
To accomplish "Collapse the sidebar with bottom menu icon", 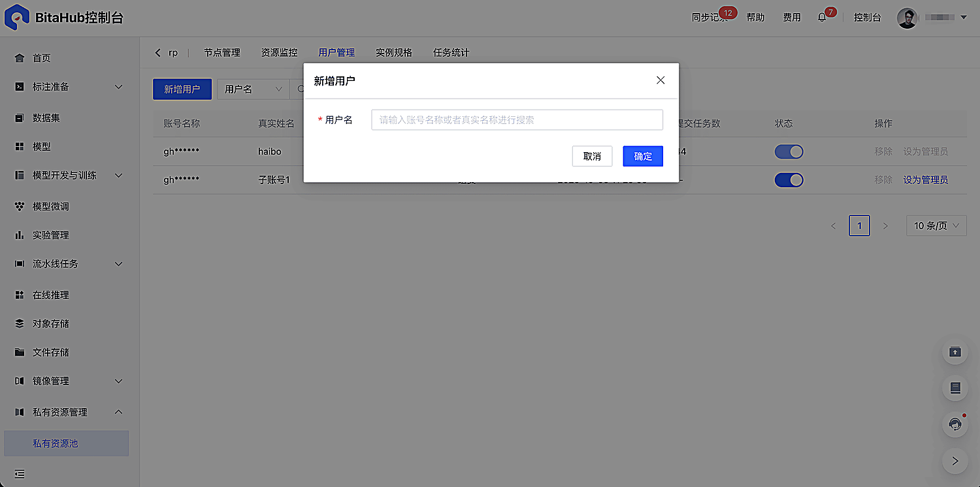I will [20, 474].
